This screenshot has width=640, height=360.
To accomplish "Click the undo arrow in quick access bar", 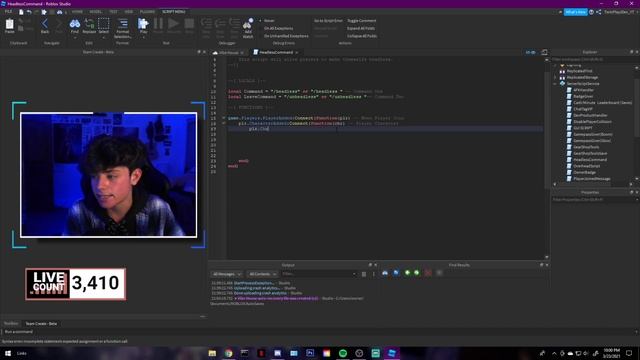I will click(29, 12).
